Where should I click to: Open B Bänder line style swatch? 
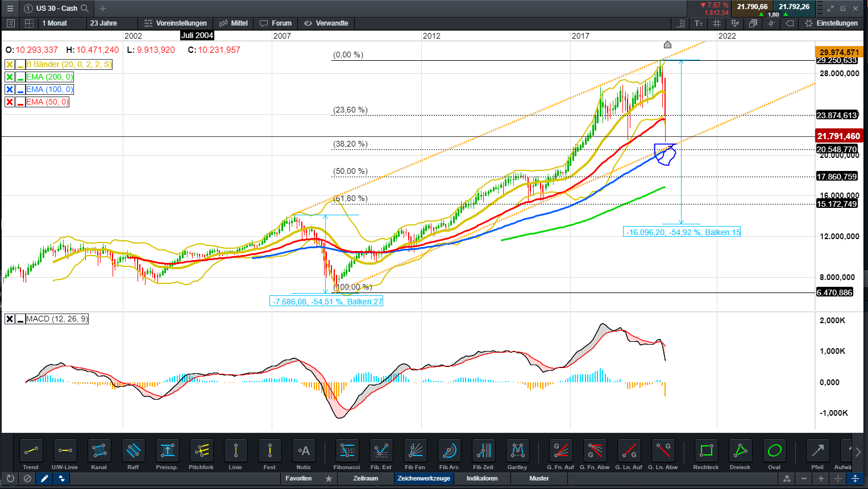(20, 65)
